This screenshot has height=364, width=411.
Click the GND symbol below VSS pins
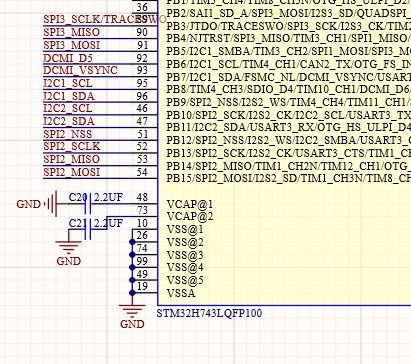(132, 311)
